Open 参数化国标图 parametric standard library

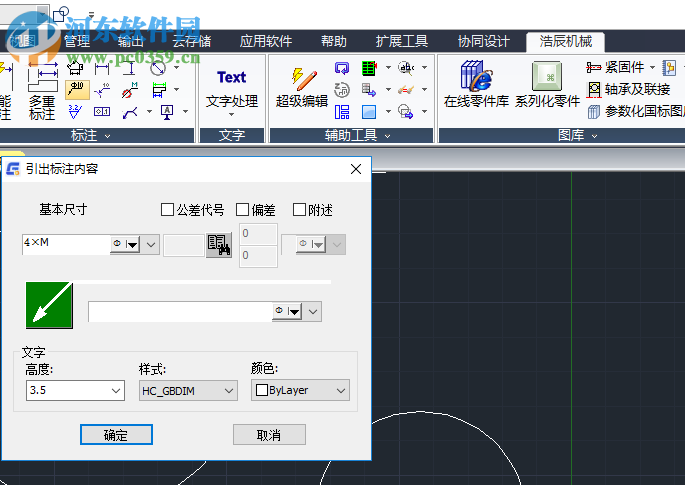point(637,112)
